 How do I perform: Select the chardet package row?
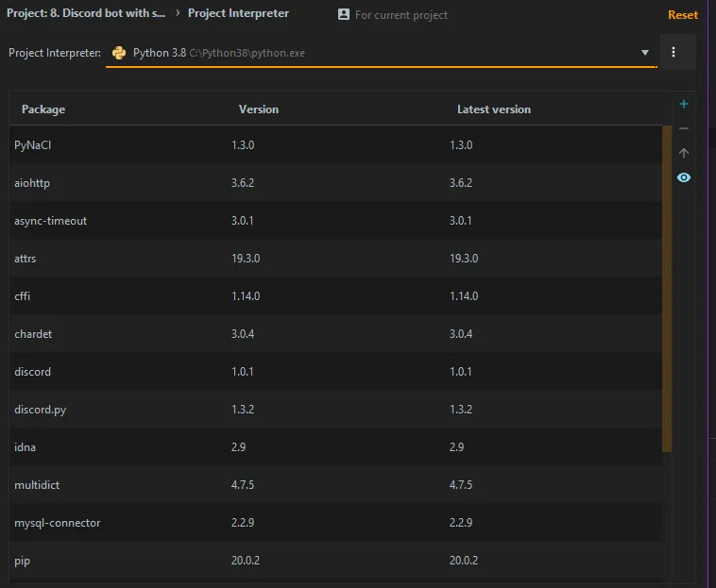[335, 334]
